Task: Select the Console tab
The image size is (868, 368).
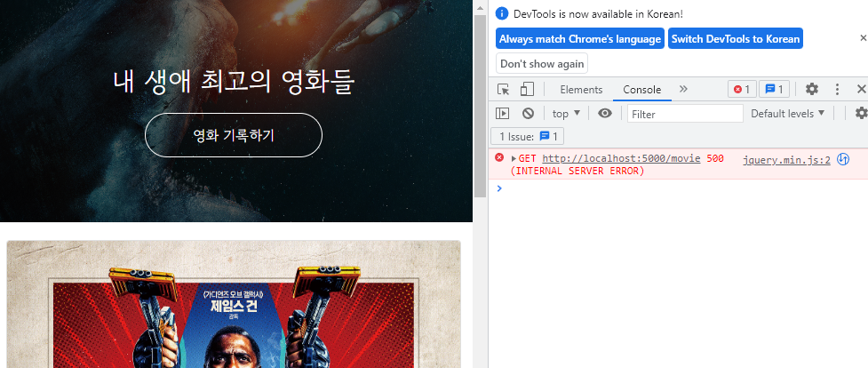Action: pos(642,90)
